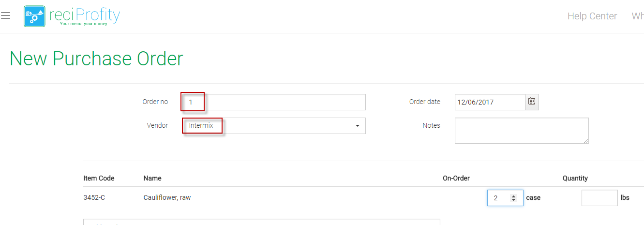Image resolution: width=644 pixels, height=225 pixels.
Task: Click the Item Code column header
Action: (99, 178)
